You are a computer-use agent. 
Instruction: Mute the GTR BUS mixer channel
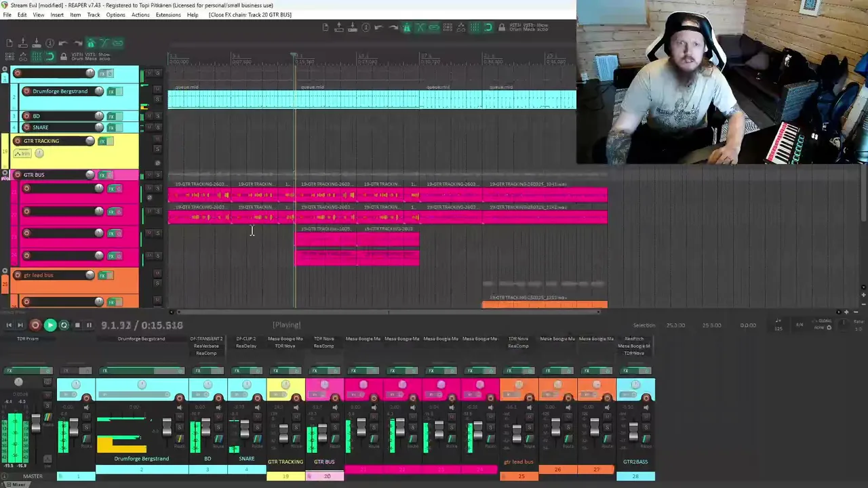point(335,417)
